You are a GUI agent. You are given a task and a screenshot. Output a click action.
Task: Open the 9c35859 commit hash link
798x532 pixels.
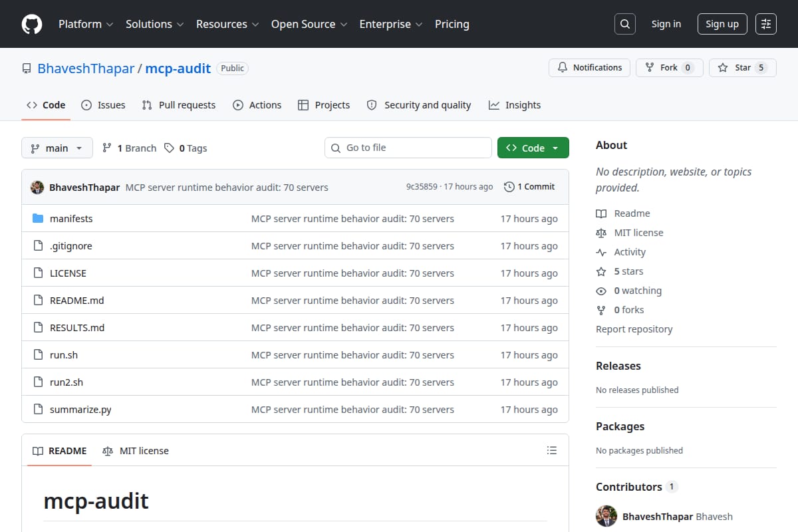(x=422, y=187)
